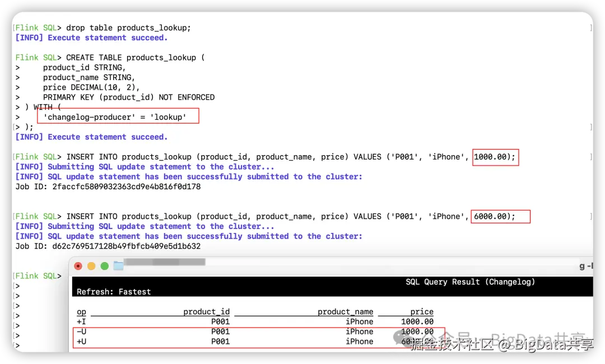Click the 'product_id' column header
The image size is (605, 364).
206,311
